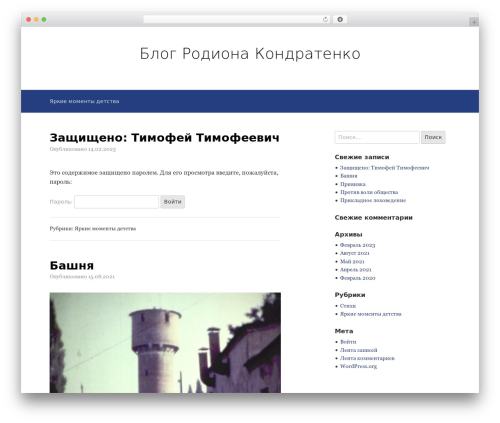Click the password-protected notice text
The width and height of the screenshot is (500, 423).
(164, 177)
